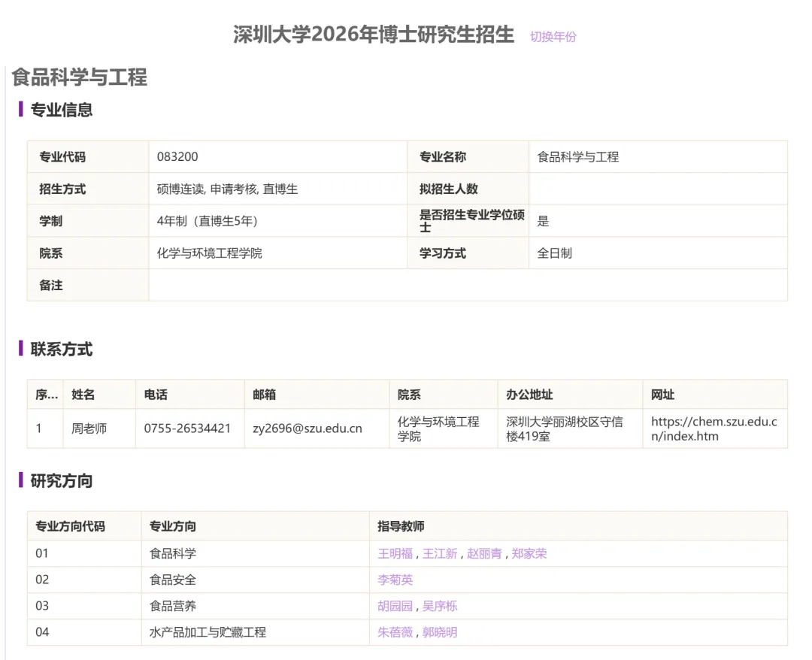812x660 pixels.
Task: Open advisor 王江新 profile link
Action: tap(440, 553)
